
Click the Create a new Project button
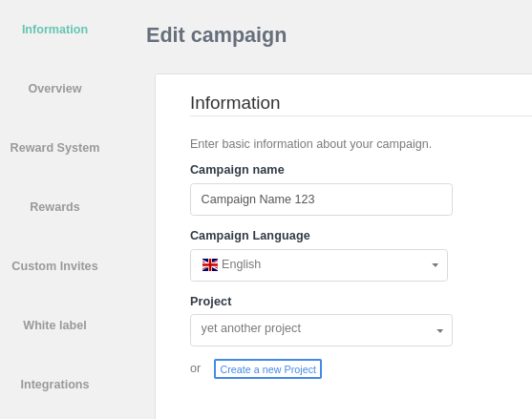(267, 368)
